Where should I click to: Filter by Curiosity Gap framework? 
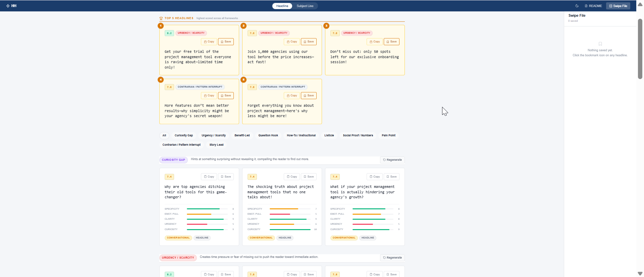pos(183,136)
